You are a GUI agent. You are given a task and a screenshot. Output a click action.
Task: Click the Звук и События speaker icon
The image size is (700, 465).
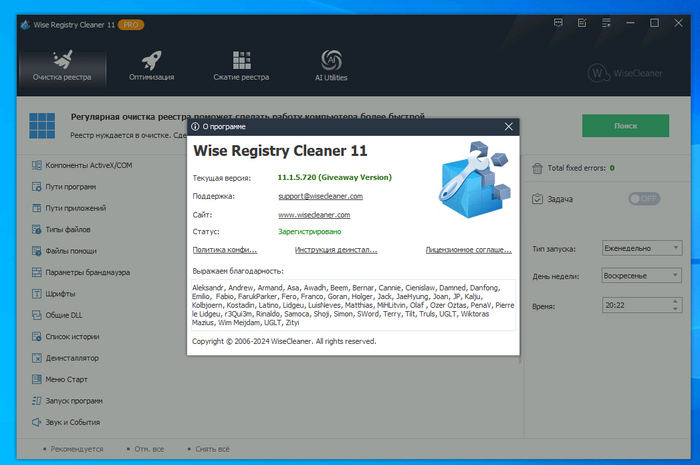point(36,422)
